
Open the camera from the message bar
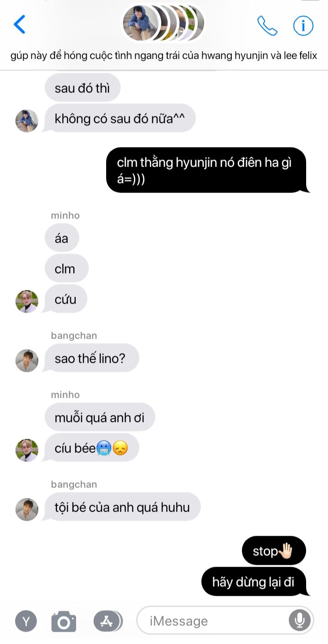tap(64, 621)
